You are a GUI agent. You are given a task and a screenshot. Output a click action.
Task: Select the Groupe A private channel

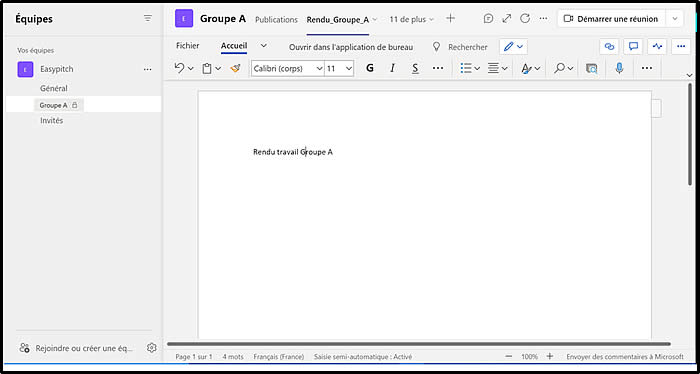(x=83, y=105)
